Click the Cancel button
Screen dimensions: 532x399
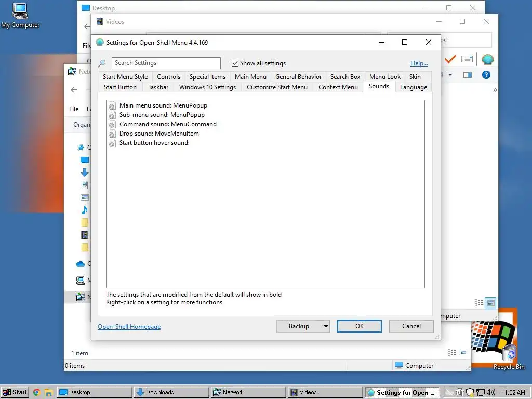tap(411, 326)
